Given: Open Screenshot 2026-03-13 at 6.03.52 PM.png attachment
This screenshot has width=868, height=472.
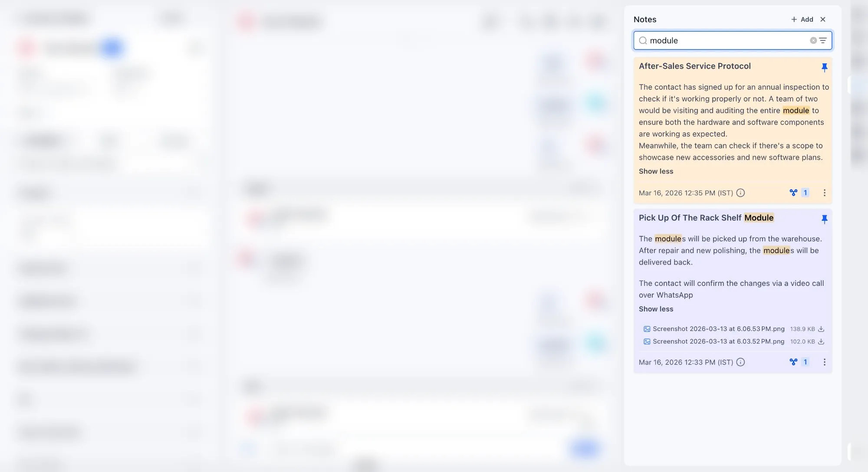Looking at the screenshot, I should click(x=718, y=341).
